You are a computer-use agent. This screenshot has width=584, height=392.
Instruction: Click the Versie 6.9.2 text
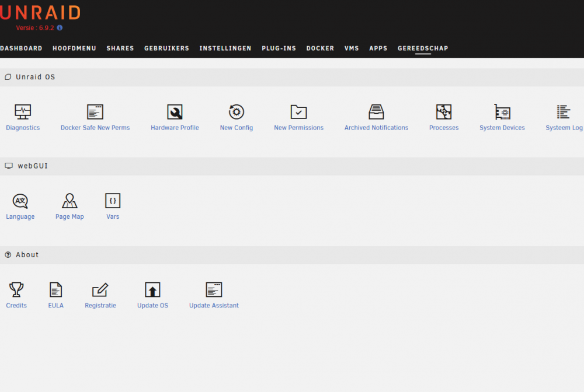click(35, 28)
